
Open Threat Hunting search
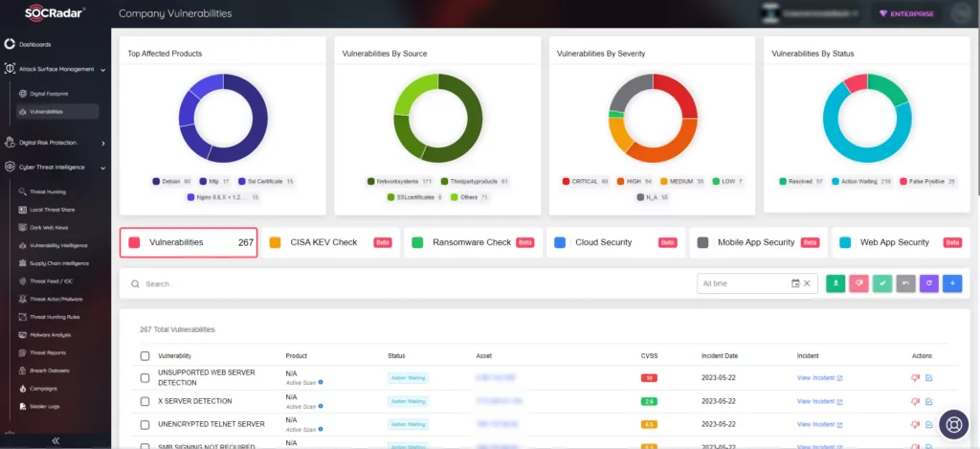pos(48,192)
